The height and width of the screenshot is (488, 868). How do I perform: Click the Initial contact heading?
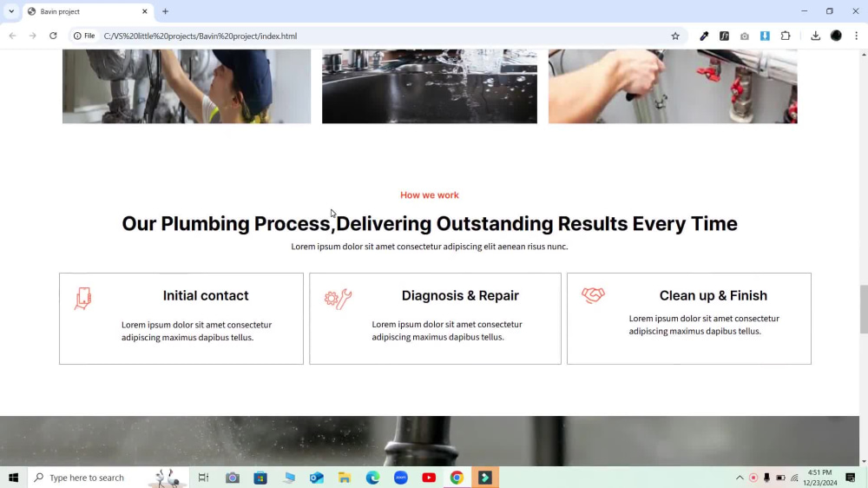(x=206, y=295)
